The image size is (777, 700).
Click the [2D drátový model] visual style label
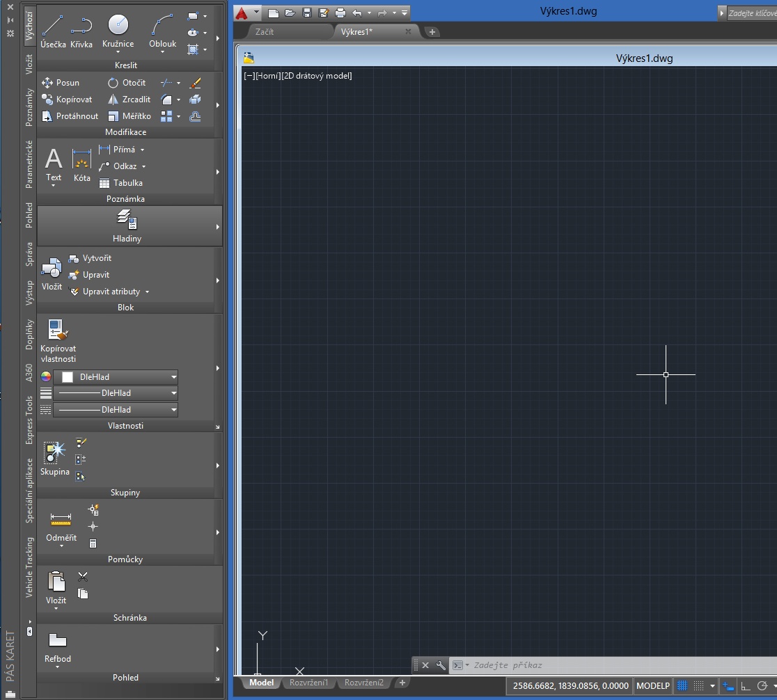[317, 76]
